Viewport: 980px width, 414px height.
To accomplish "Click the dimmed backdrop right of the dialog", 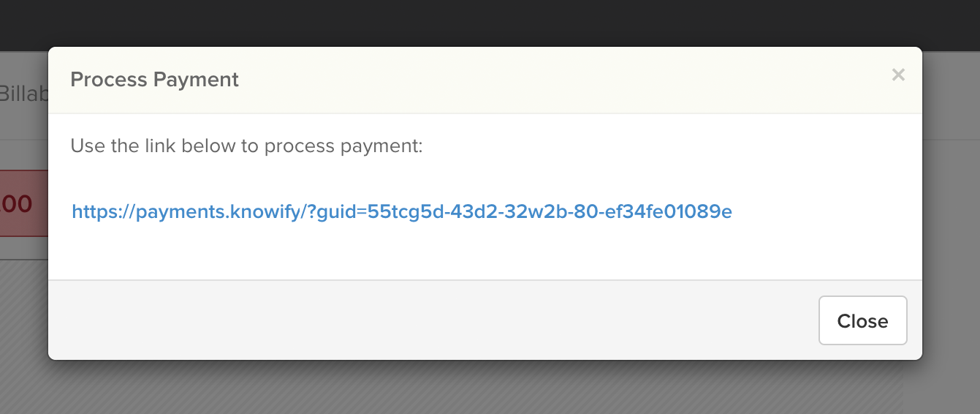I will [x=950, y=219].
